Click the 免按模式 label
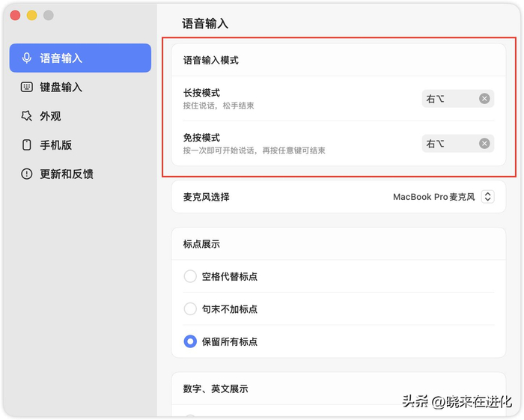Image resolution: width=524 pixels, height=420 pixels. coord(201,137)
